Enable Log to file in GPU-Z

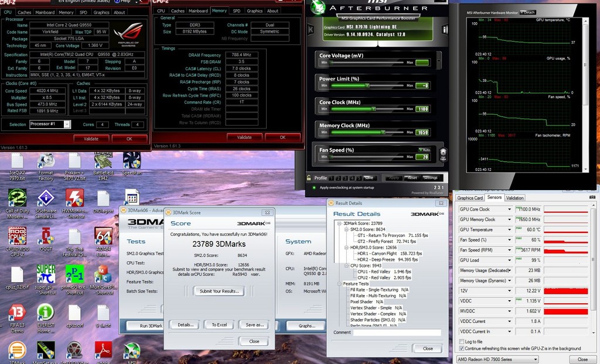[x=461, y=342]
